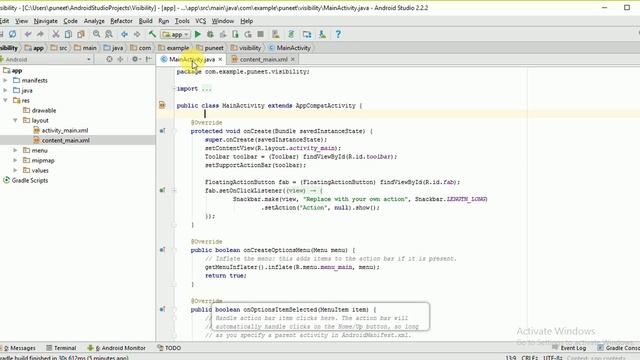Viewport: 640px width, 360px height.
Task: Open the View menu
Action: (x=22, y=21)
